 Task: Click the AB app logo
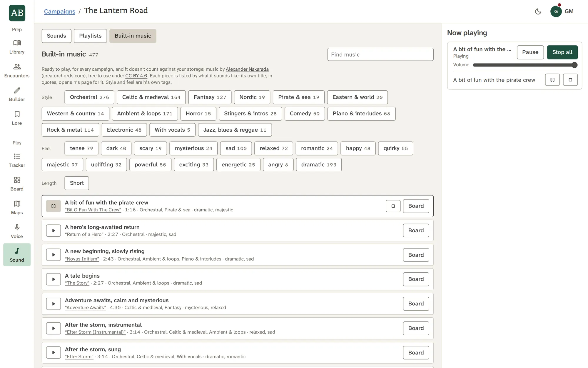(17, 13)
